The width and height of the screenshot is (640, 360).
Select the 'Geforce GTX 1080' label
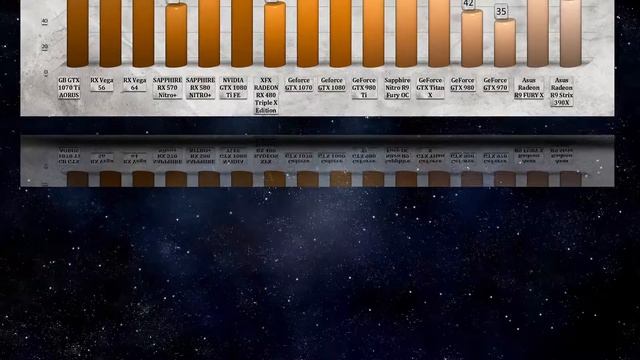tap(331, 84)
